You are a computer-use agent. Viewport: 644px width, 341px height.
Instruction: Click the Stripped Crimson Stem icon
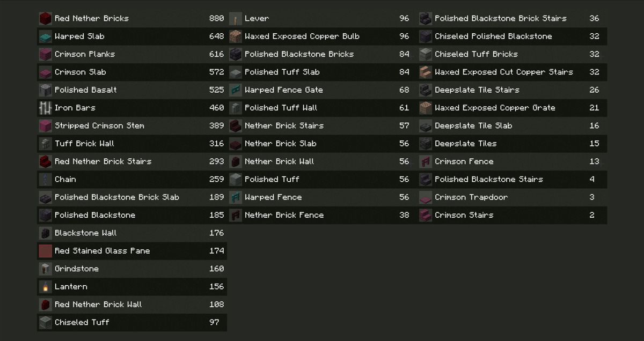(x=45, y=126)
